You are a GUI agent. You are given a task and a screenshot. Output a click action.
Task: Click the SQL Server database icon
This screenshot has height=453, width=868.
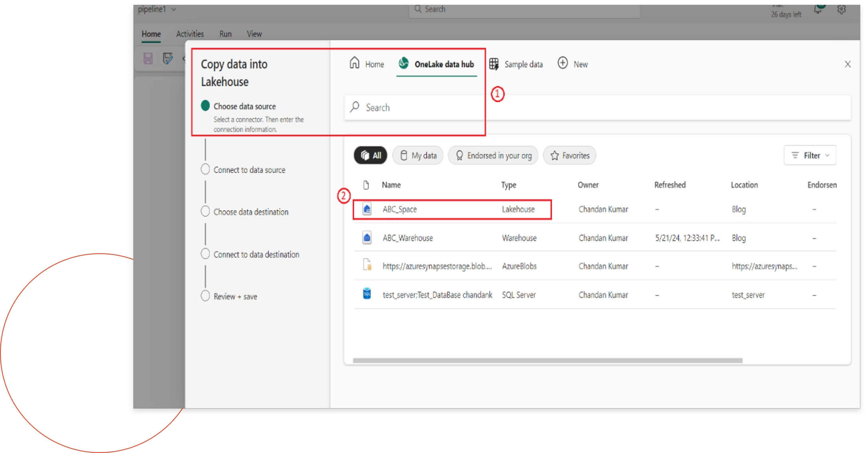point(367,294)
